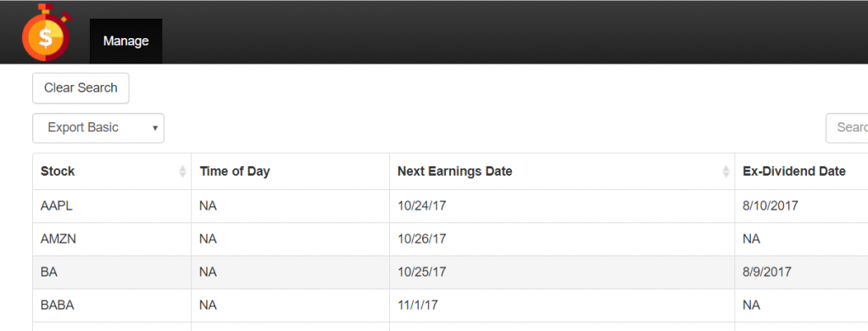Sort by Next Earnings Date arrows icon

[x=726, y=172]
